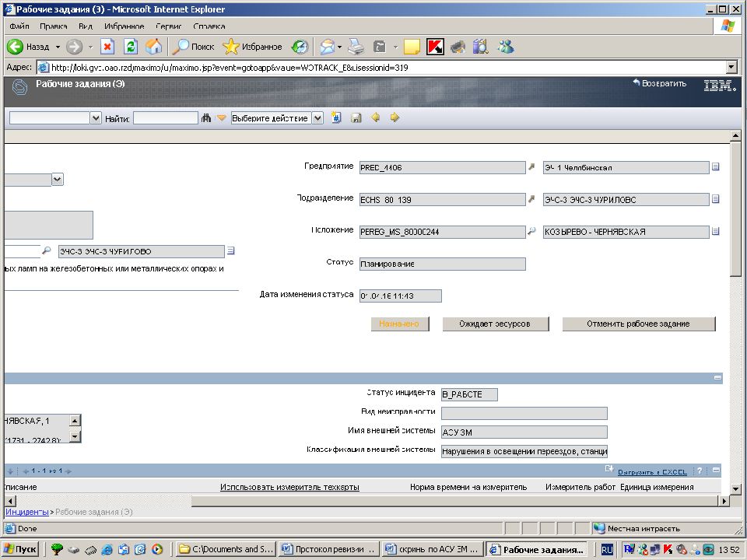Image resolution: width=747 pixels, height=560 pixels.
Task: Open the Избранное favorites pane
Action: coord(252,47)
